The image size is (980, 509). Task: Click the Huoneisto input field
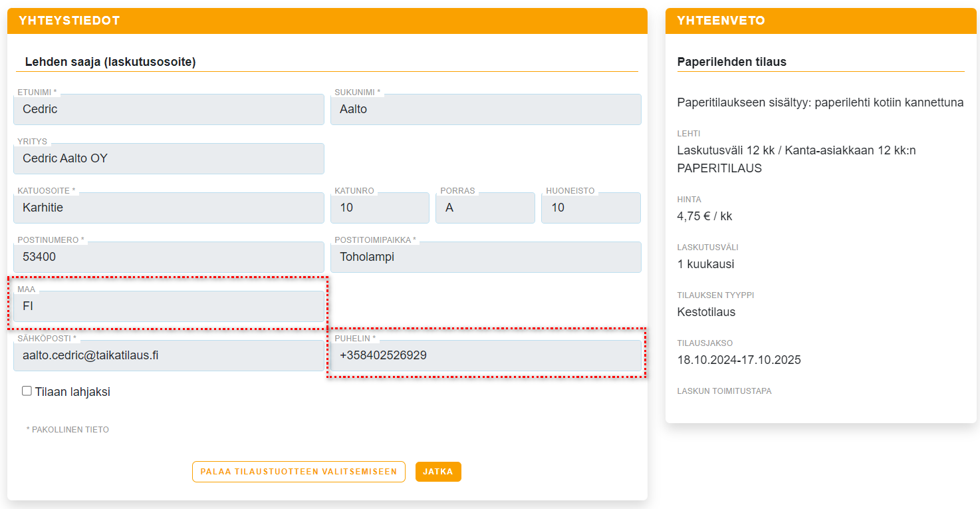[591, 208]
